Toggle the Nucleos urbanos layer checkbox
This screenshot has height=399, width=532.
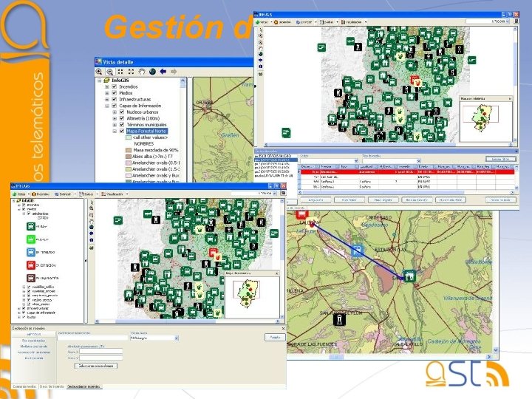122,112
